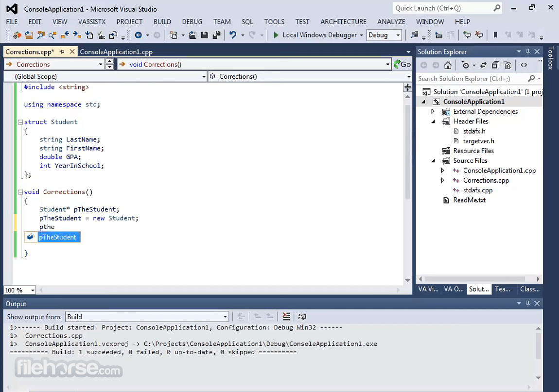Switch to the Team Explorer tab

point(502,290)
